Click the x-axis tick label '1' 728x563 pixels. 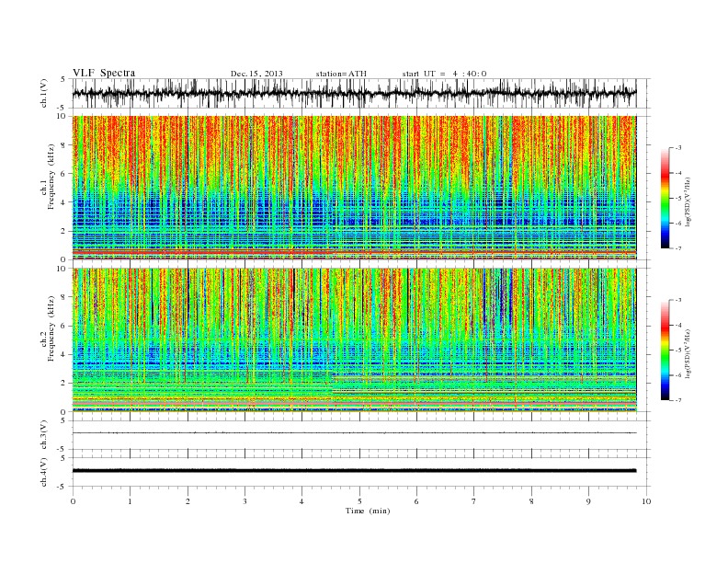(x=131, y=501)
